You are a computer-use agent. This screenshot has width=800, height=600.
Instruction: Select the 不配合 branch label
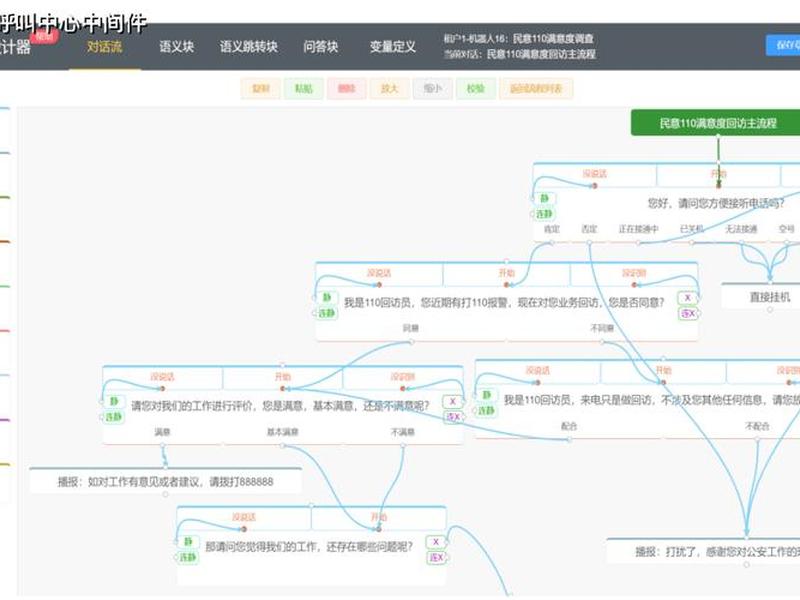point(757,426)
